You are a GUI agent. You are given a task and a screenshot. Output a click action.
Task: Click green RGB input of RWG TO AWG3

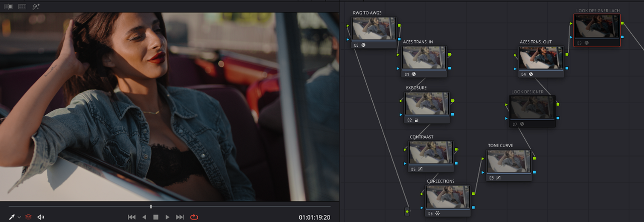click(349, 25)
